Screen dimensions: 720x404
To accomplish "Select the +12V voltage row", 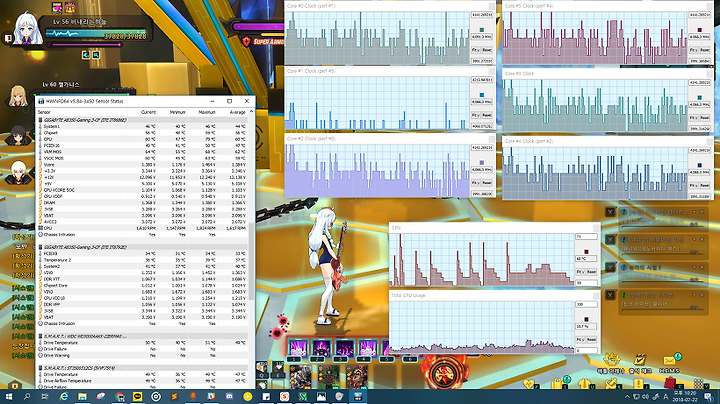I will point(143,177).
